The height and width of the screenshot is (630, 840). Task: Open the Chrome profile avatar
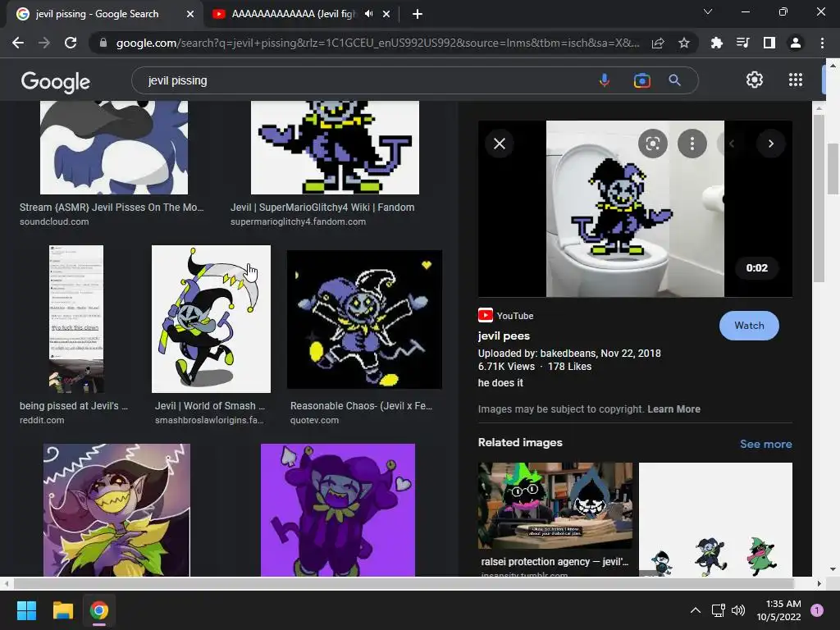(x=796, y=43)
